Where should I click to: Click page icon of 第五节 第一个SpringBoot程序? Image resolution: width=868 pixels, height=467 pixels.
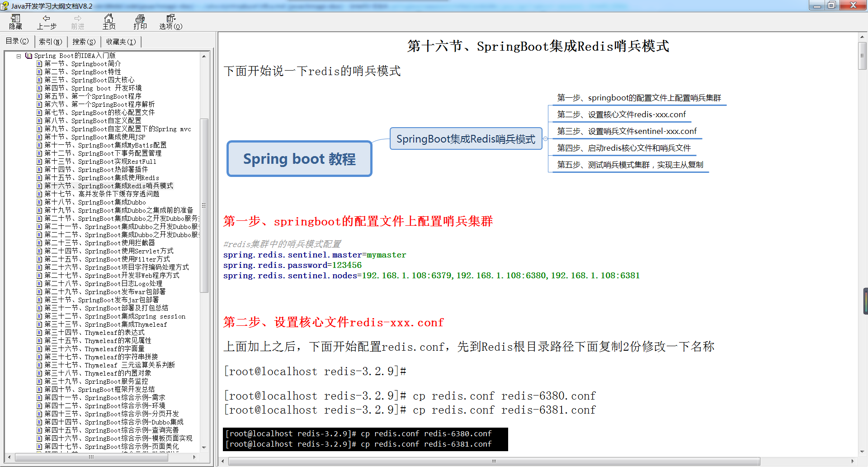pyautogui.click(x=39, y=96)
